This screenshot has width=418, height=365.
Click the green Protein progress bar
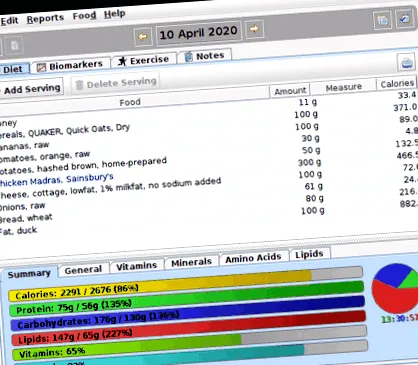pos(186,299)
